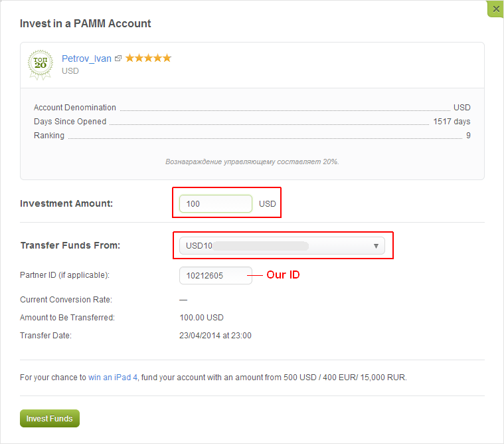504x444 pixels.
Task: Click the five-star rating
Action: 148,58
